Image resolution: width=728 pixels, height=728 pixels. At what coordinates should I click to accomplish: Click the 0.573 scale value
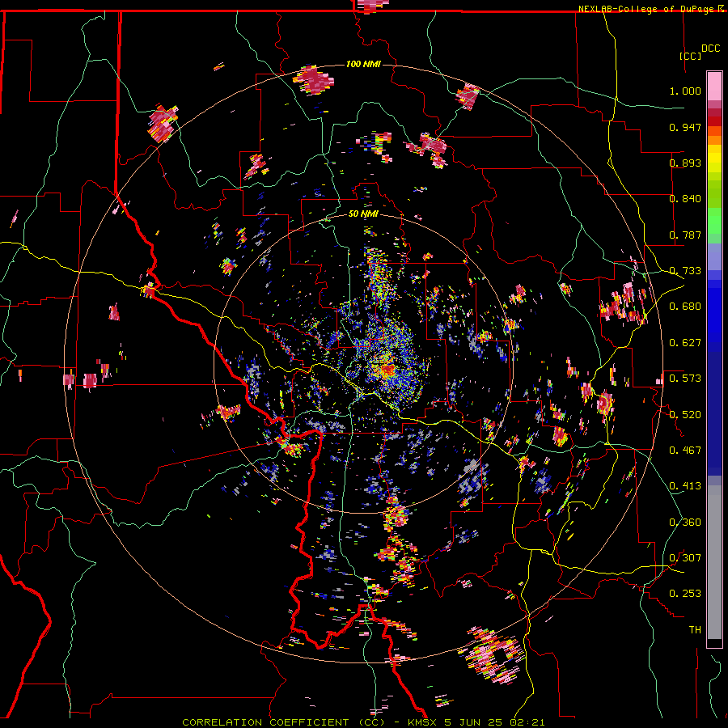685,379
